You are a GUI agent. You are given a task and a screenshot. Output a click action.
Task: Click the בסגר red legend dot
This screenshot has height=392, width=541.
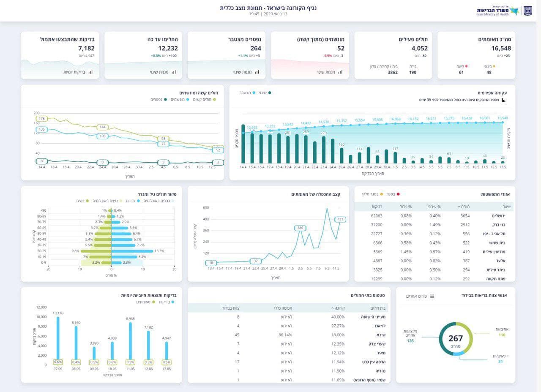(398, 194)
